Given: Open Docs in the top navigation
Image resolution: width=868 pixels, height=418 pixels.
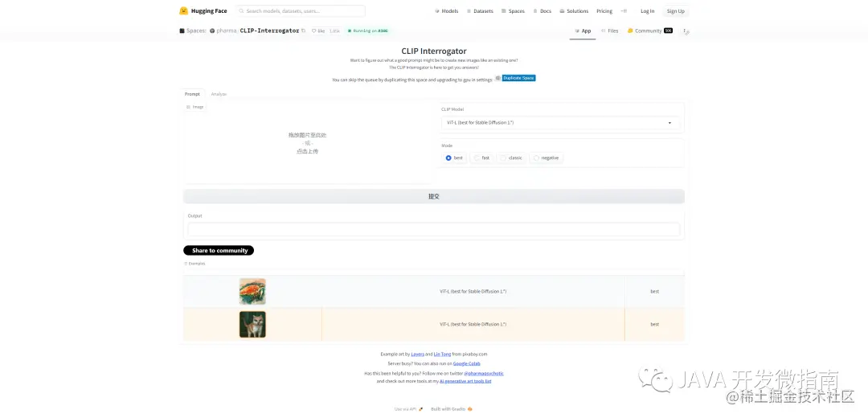Looking at the screenshot, I should click(x=542, y=11).
